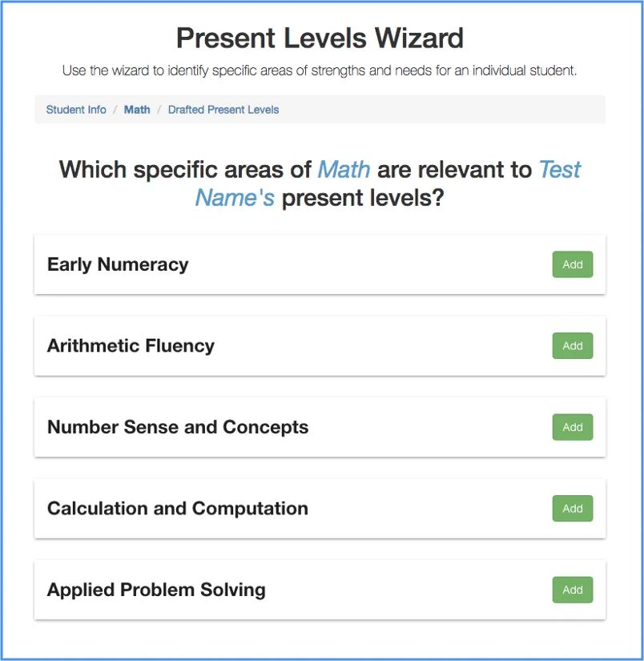The width and height of the screenshot is (644, 661).
Task: Select the Applied Problem Solving title
Action: (156, 590)
